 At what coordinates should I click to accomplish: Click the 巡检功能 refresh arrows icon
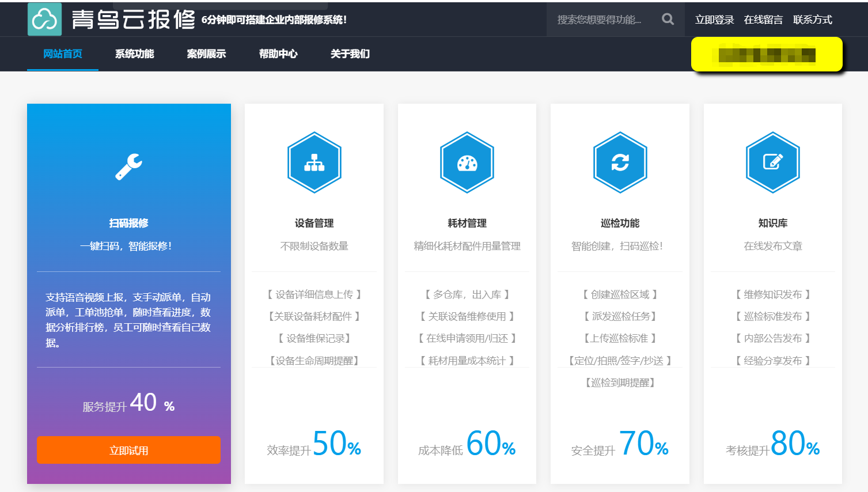tap(620, 162)
